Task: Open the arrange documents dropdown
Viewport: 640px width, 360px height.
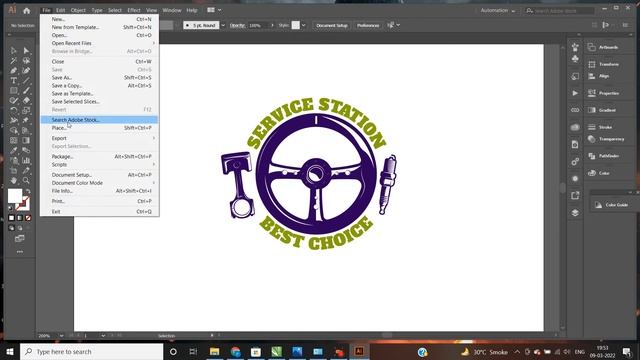Action: [x=214, y=10]
